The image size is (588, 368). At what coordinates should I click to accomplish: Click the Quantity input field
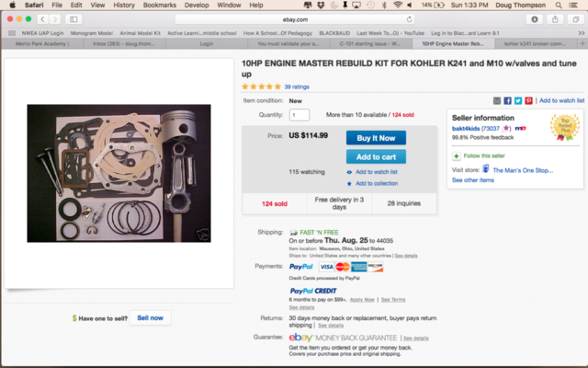(300, 115)
